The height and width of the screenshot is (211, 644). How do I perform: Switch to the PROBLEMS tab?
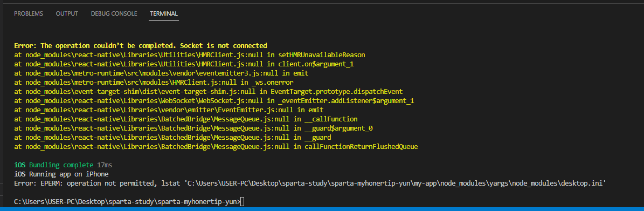point(29,13)
